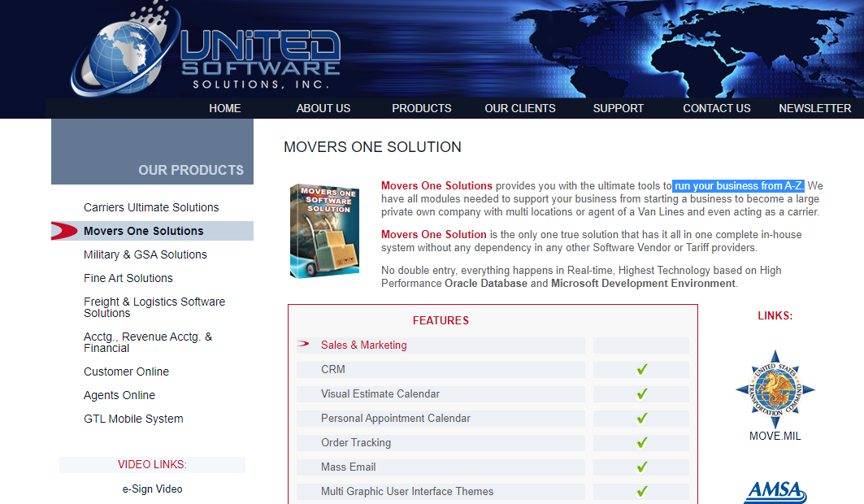Screen dimensions: 864x504
Task: Open Military & GSA Solutions
Action: click(145, 254)
